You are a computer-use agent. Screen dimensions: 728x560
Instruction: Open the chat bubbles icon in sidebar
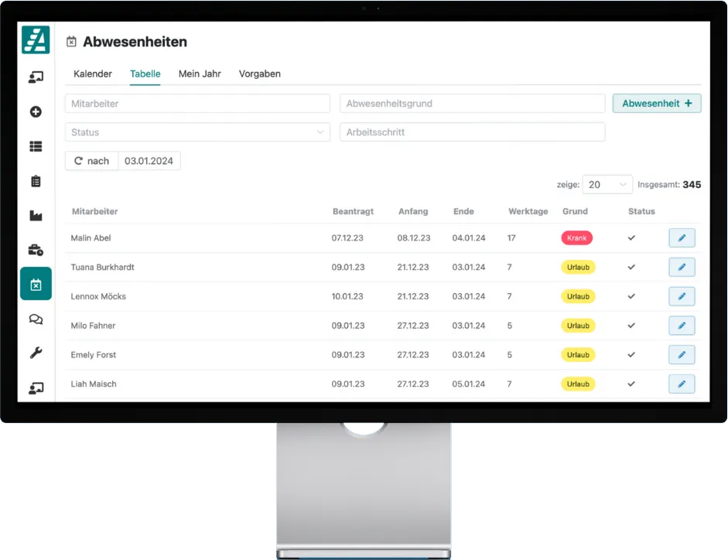36,319
